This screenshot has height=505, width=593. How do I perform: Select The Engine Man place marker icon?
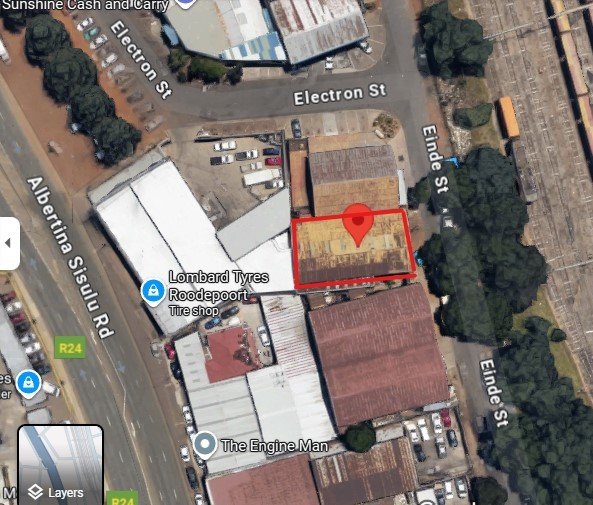tap(205, 445)
